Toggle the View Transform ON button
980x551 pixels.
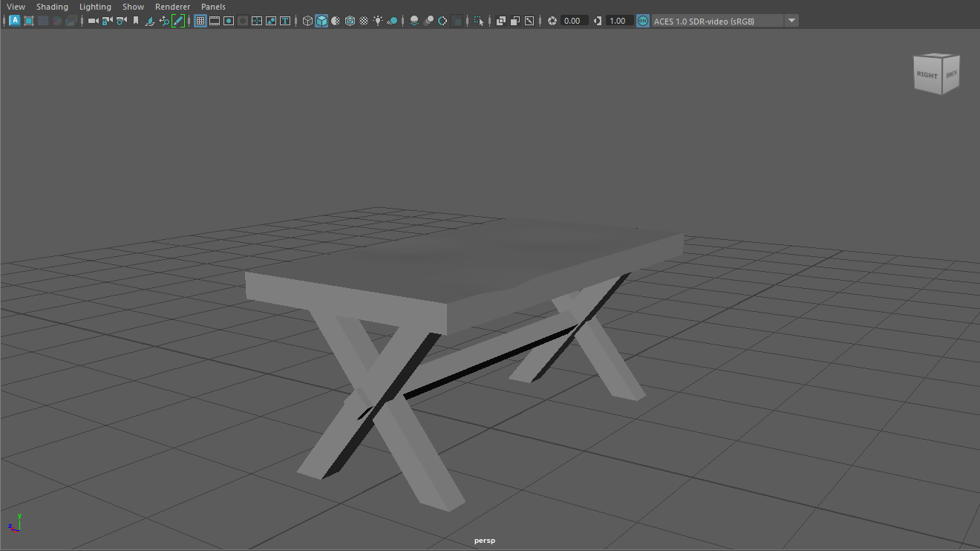tap(643, 21)
